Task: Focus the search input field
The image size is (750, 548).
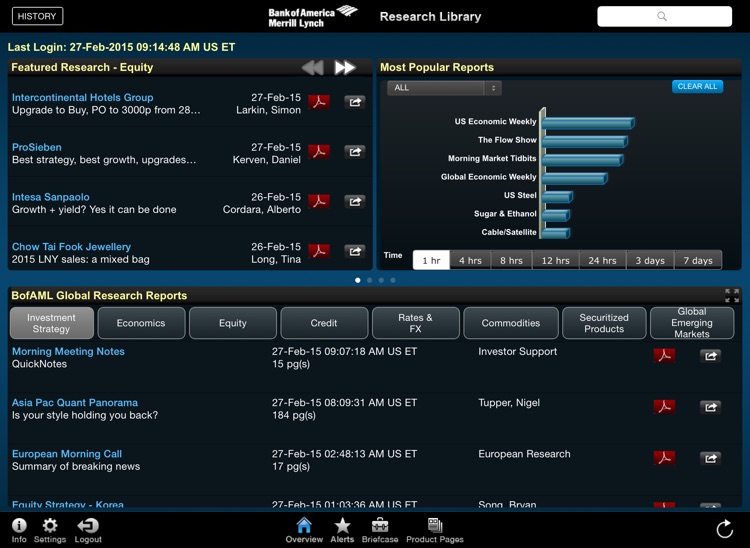Action: [x=664, y=16]
